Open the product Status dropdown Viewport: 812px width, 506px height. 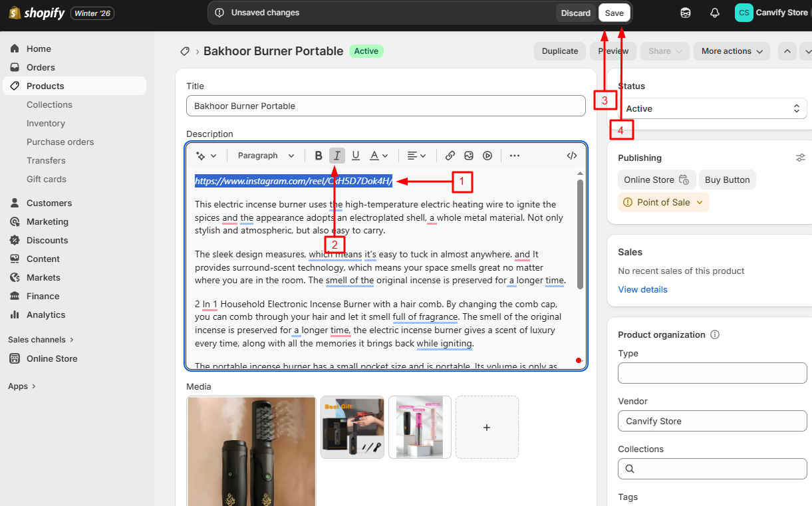click(x=712, y=108)
